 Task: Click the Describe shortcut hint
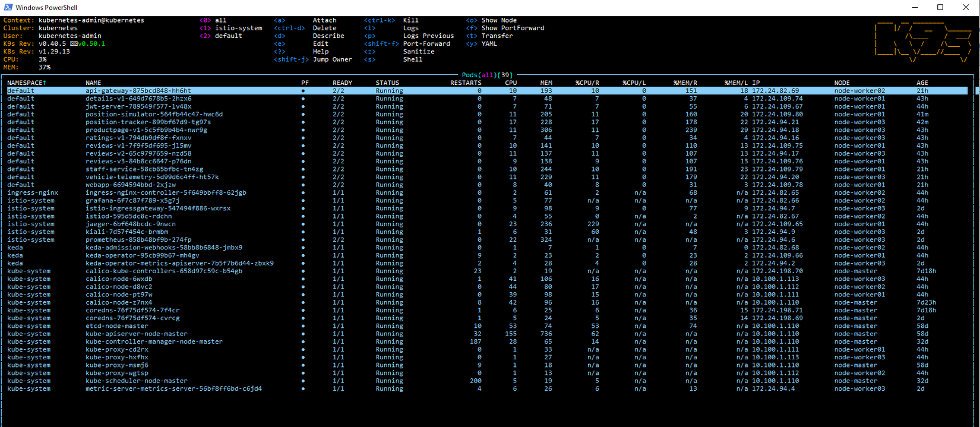pos(328,36)
